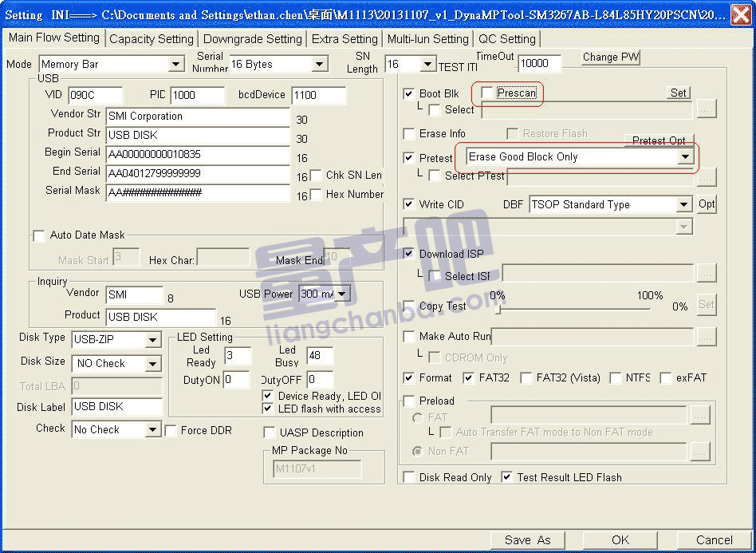This screenshot has width=756, height=553.
Task: Enable the Prescan checkbox
Action: pos(487,93)
